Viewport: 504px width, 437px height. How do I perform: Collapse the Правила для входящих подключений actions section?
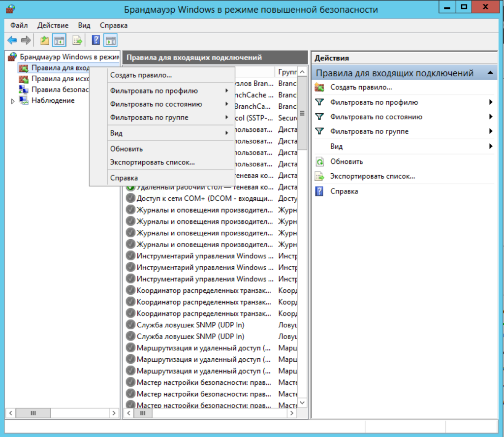[x=490, y=73]
